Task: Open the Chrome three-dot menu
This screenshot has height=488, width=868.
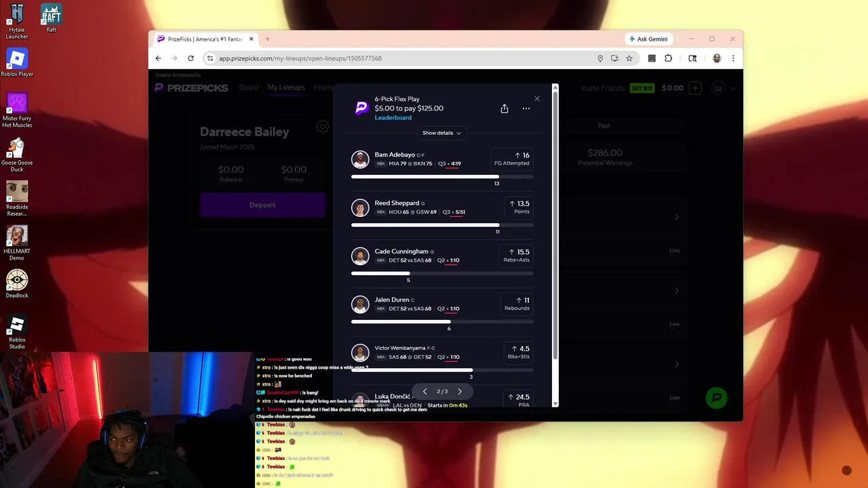Action: pos(733,58)
